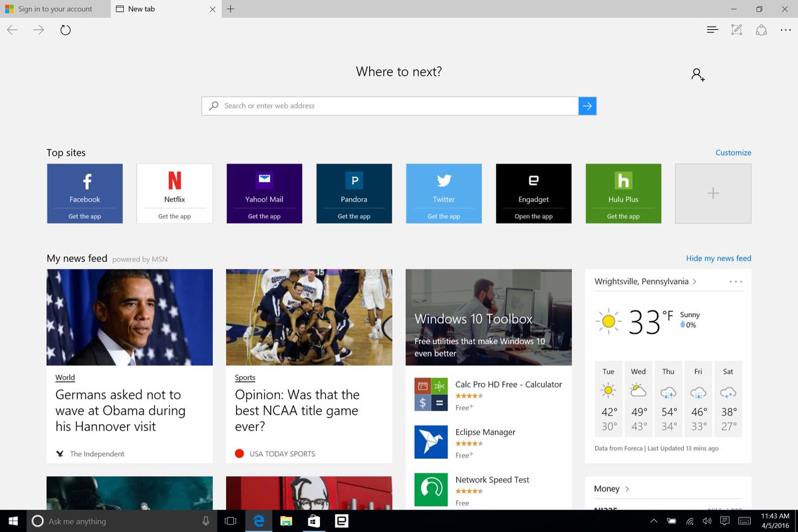Click Get the app under Facebook

84,216
